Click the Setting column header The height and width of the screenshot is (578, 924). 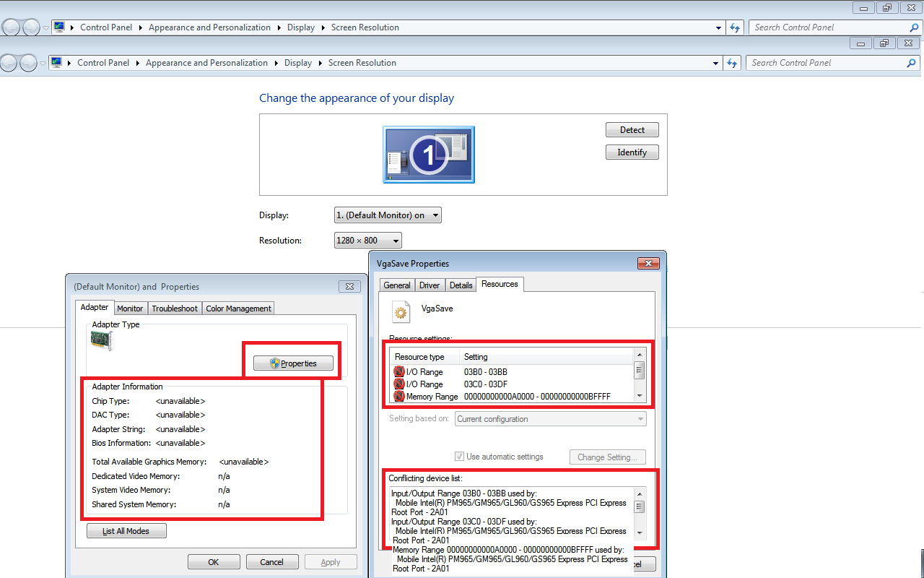tap(546, 357)
